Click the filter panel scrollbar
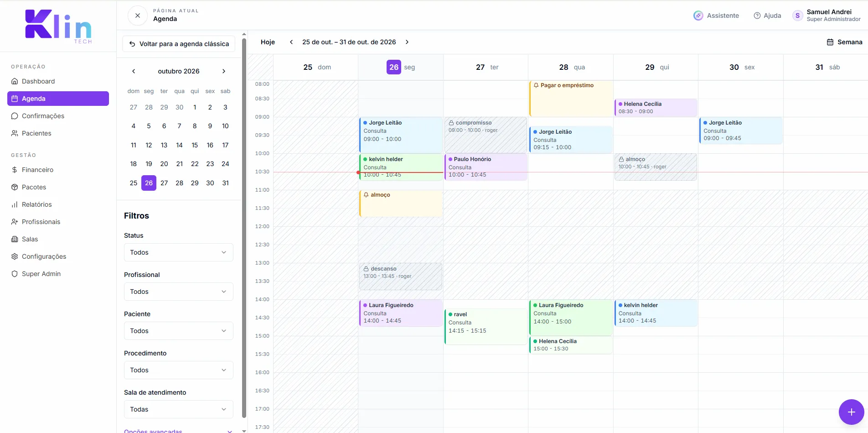The image size is (868, 433). pos(244,228)
